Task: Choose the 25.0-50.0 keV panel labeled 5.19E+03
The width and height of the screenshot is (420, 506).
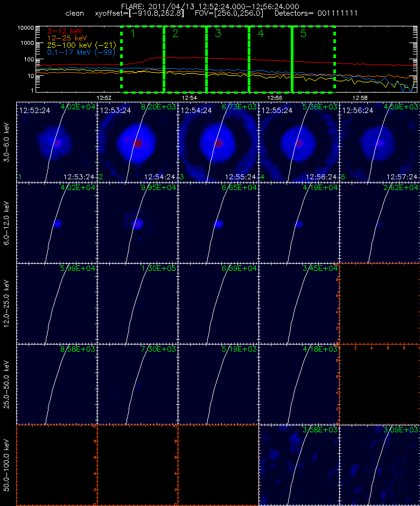Action: 218,384
